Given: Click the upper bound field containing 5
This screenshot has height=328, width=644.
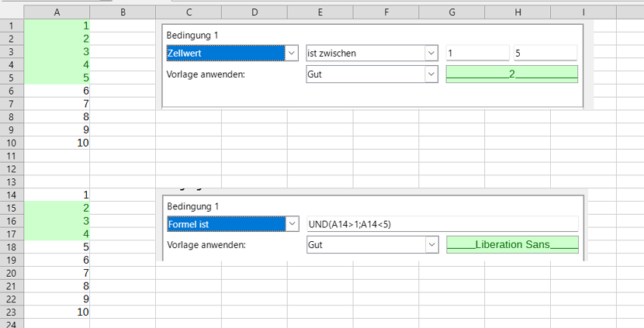Looking at the screenshot, I should (x=544, y=54).
